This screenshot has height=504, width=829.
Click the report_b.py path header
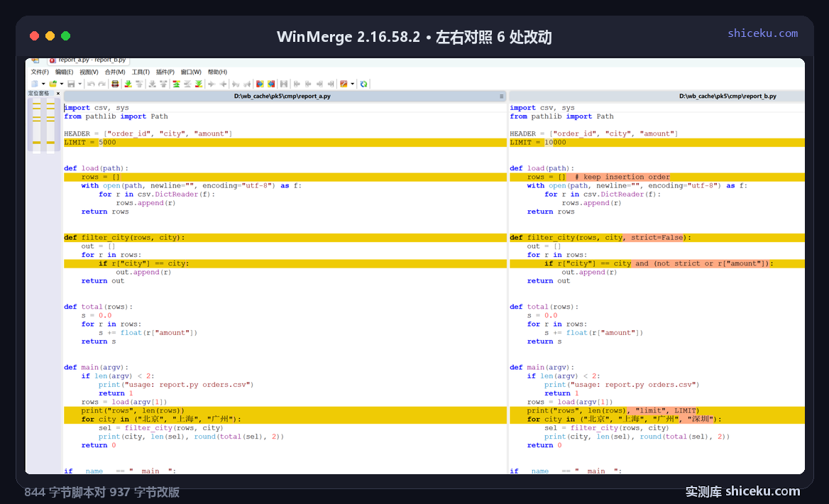728,97
